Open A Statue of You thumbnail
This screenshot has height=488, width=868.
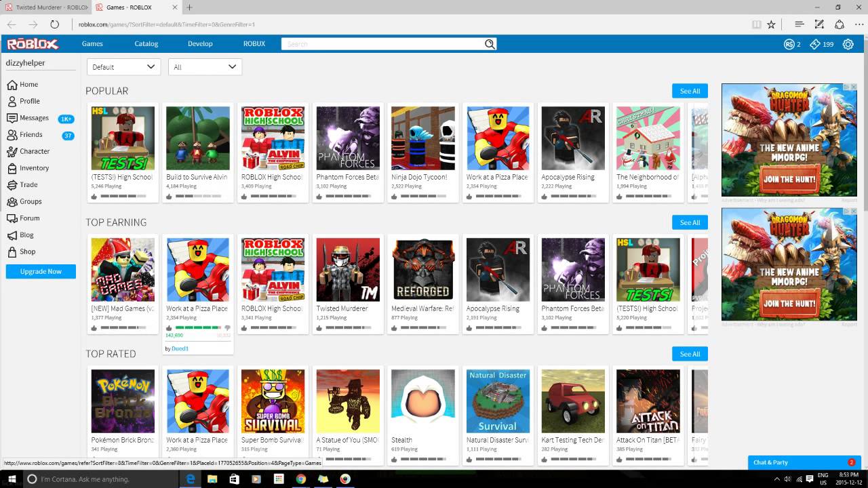pyautogui.click(x=348, y=401)
